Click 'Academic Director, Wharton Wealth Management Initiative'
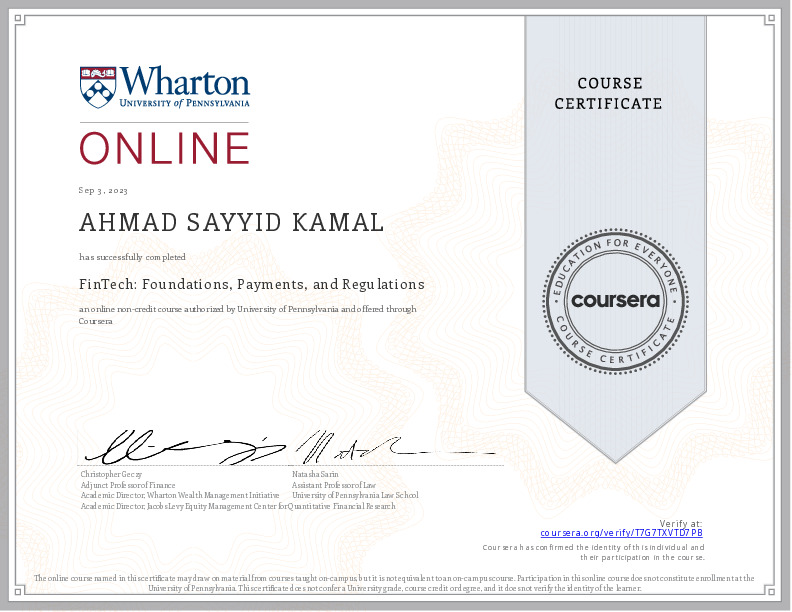 tap(180, 495)
